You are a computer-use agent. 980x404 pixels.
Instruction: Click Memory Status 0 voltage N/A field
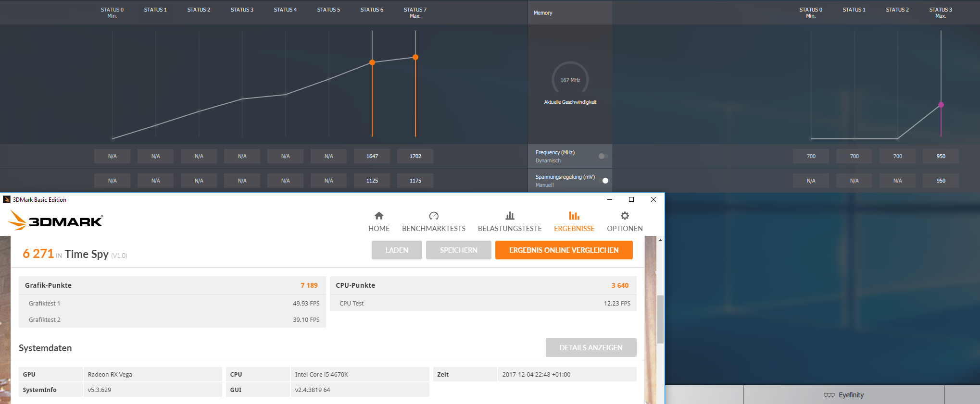pyautogui.click(x=811, y=181)
